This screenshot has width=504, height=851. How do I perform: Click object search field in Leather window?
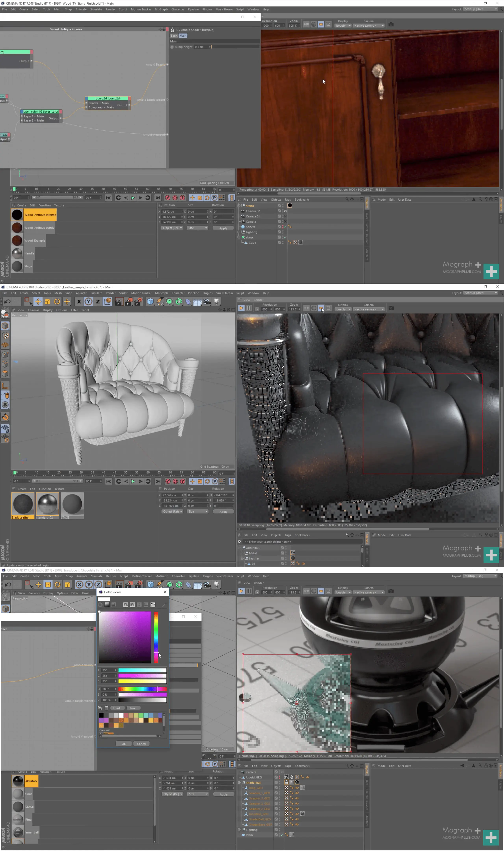tap(302, 542)
